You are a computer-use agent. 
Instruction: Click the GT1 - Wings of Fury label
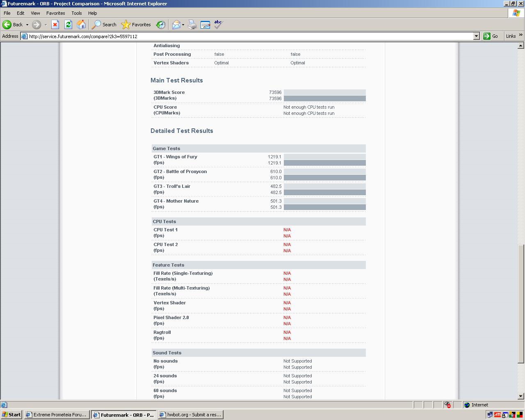click(x=175, y=157)
